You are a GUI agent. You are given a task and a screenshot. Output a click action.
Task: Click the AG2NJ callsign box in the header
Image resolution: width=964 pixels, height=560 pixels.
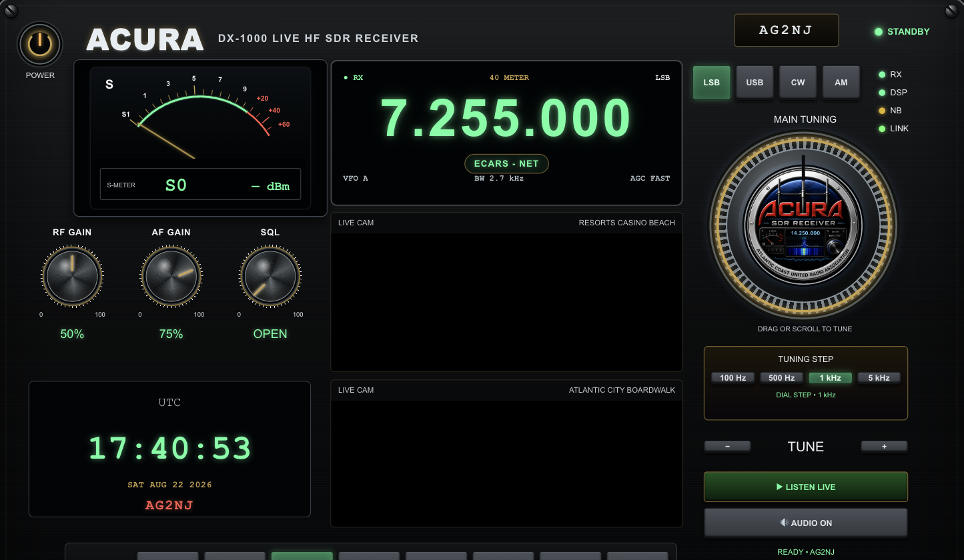(787, 31)
